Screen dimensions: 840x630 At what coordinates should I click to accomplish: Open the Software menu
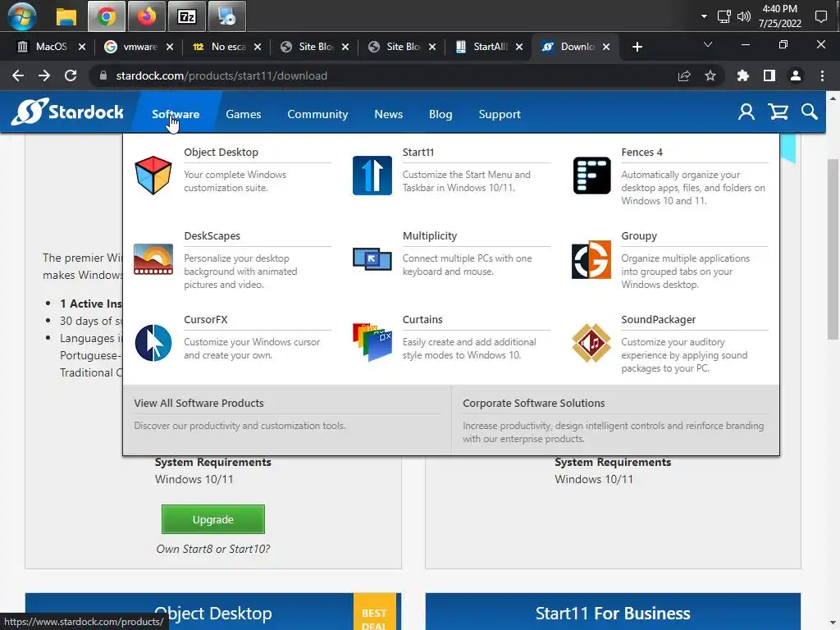pyautogui.click(x=176, y=114)
